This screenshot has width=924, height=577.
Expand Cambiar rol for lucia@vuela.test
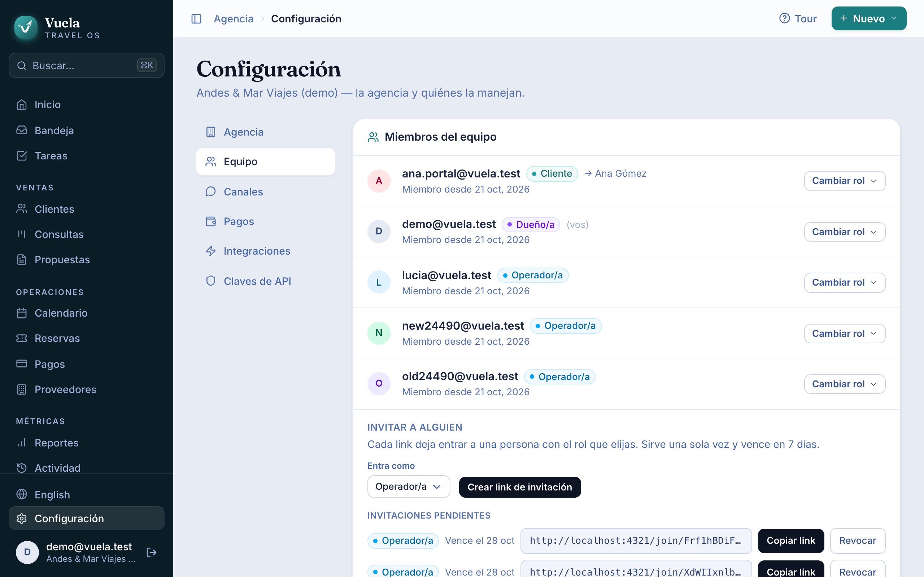(x=845, y=282)
